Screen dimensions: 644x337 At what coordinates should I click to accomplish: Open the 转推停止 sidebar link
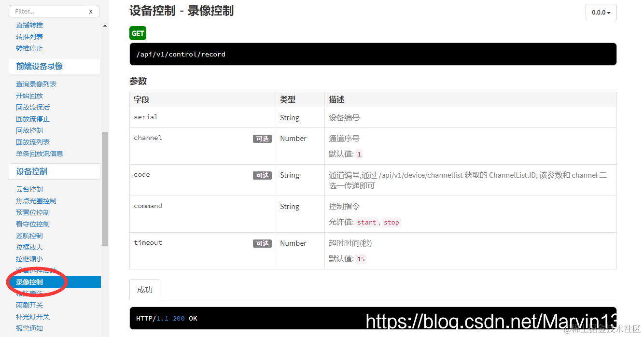coord(29,48)
